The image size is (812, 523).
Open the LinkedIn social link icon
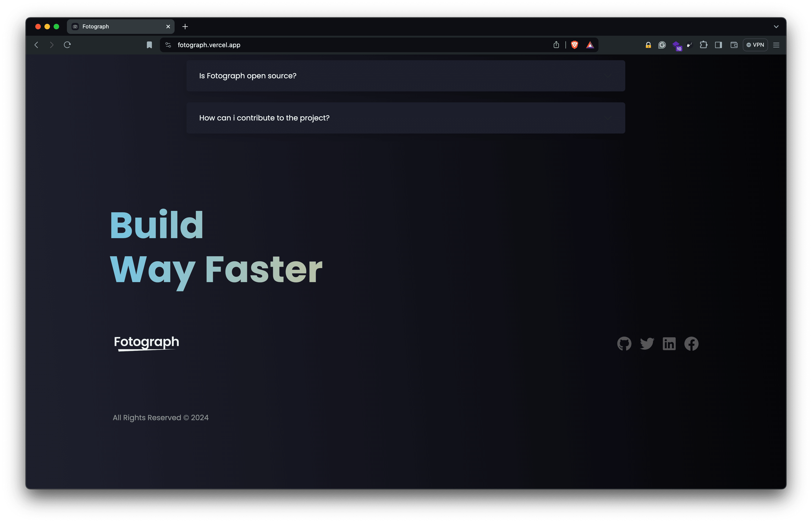point(669,344)
